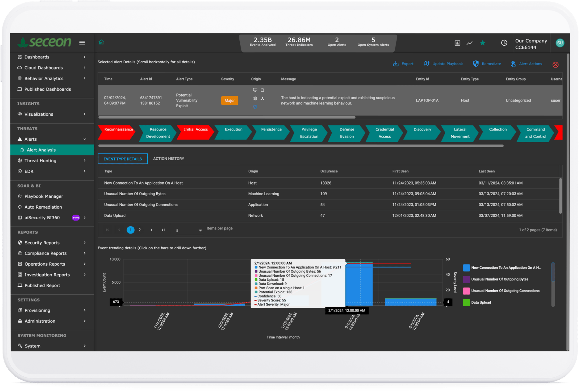Image resolution: width=579 pixels, height=392 pixels.
Task: Expand the Dashboards menu chevron
Action: click(x=85, y=57)
